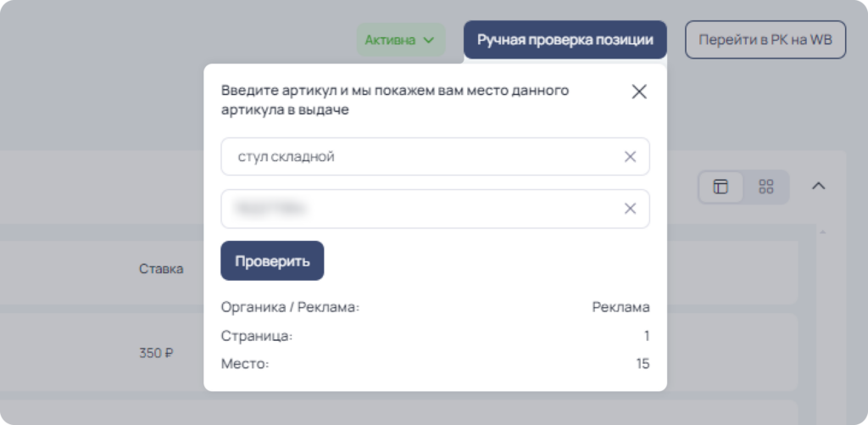Viewport: 868px width, 425px height.
Task: Select the "Страница:" result row label
Action: (257, 336)
